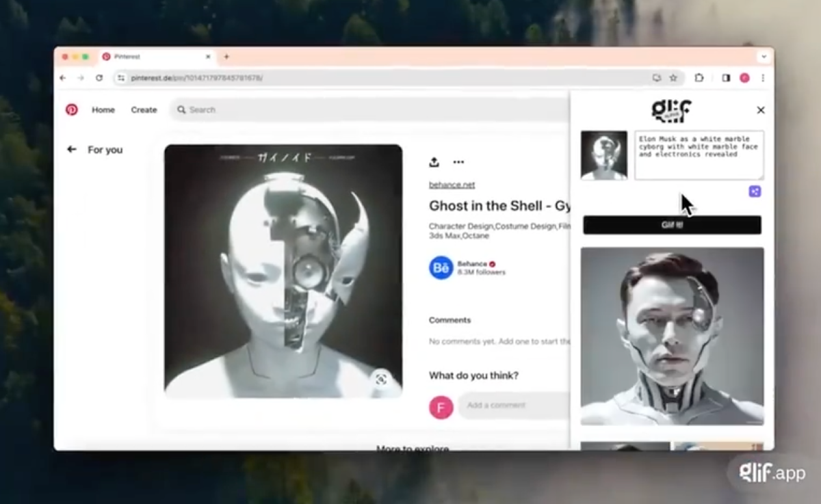The image size is (821, 504).
Task: Click the Pinterest logo icon
Action: point(71,109)
